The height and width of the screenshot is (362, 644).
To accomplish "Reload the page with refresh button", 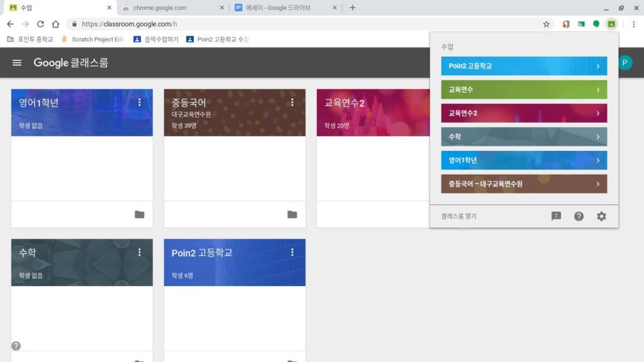I will coord(40,24).
